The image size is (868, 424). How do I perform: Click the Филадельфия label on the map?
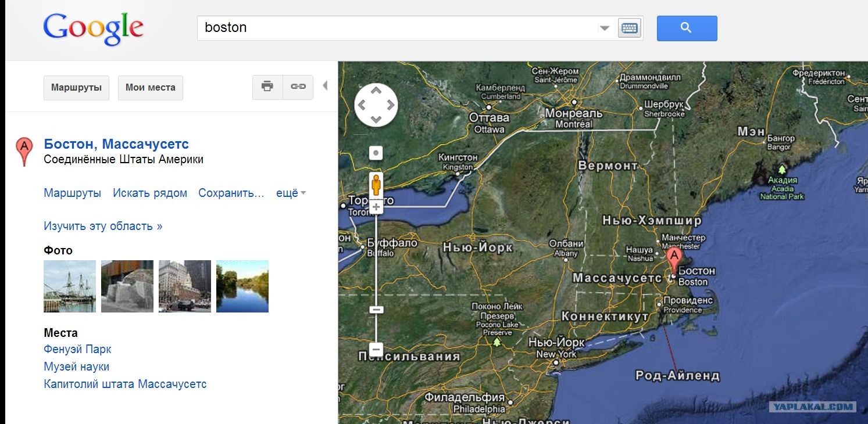[x=465, y=398]
